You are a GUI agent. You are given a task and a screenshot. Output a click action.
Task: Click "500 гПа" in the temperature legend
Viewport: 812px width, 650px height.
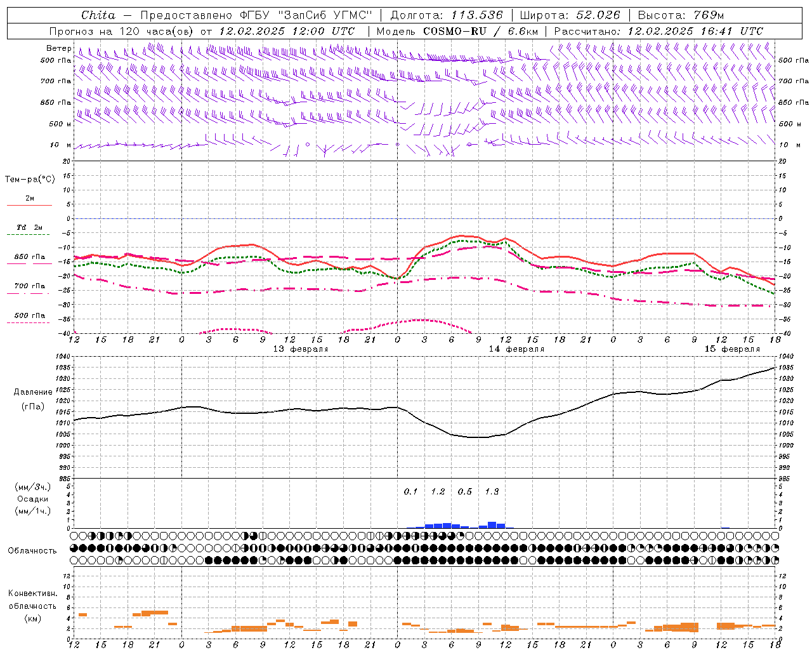30,315
